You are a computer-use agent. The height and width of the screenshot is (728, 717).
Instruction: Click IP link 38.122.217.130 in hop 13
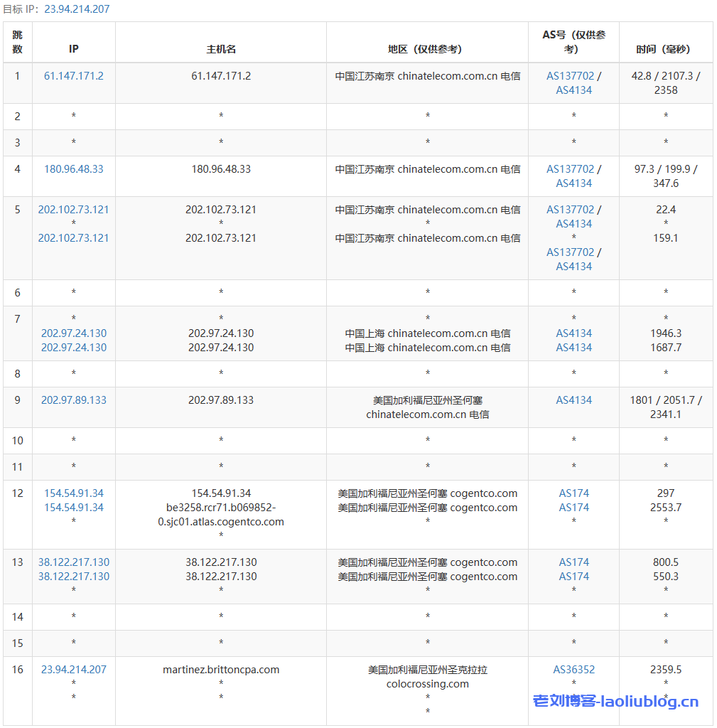click(73, 562)
